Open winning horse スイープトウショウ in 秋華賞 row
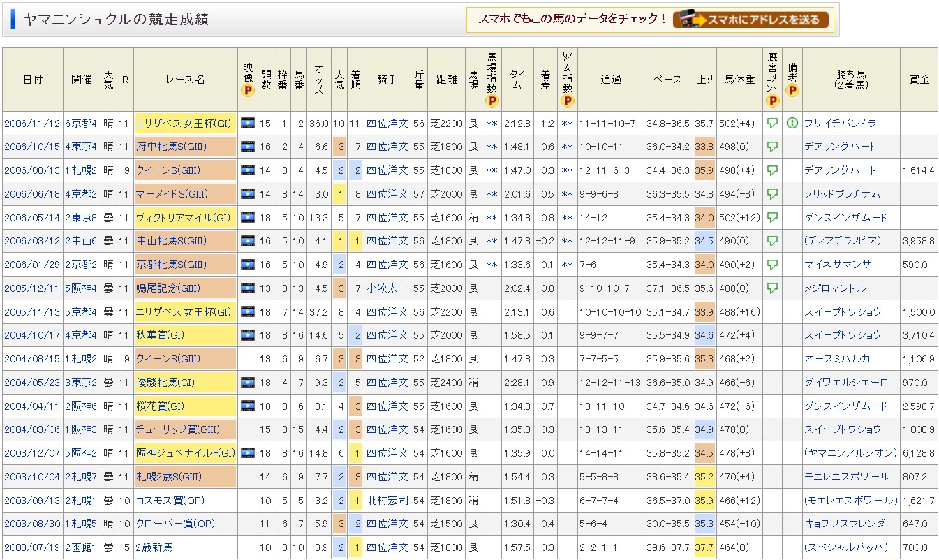The width and height of the screenshot is (939, 560). tap(842, 335)
